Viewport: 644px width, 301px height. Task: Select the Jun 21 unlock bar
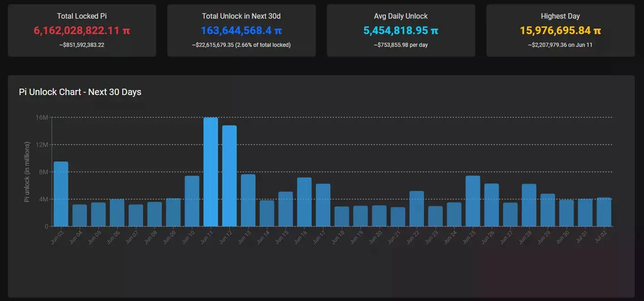coord(398,217)
